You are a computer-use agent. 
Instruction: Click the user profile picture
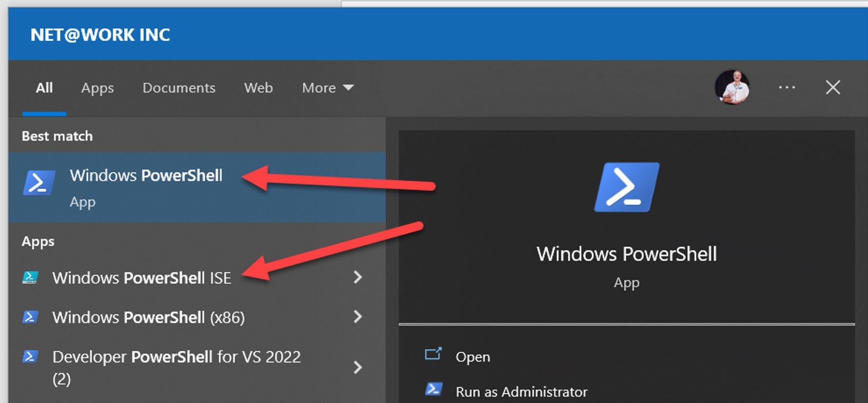pyautogui.click(x=732, y=87)
